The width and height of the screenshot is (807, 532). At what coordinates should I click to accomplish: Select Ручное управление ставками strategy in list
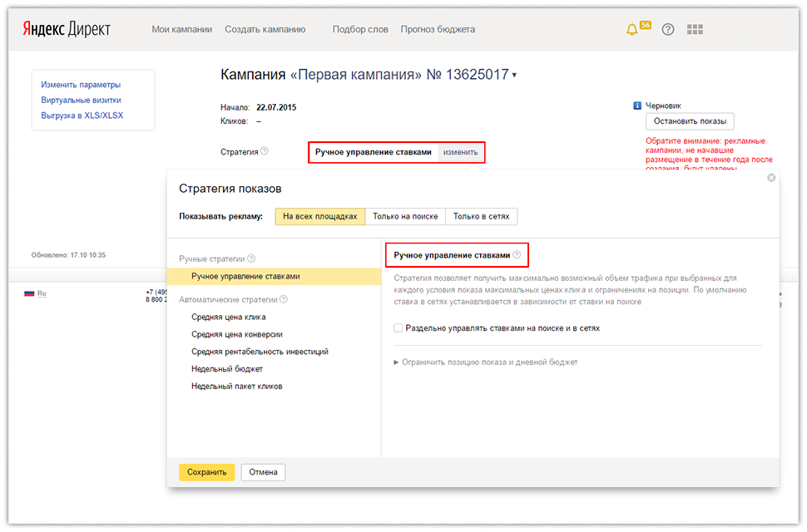[x=274, y=277]
